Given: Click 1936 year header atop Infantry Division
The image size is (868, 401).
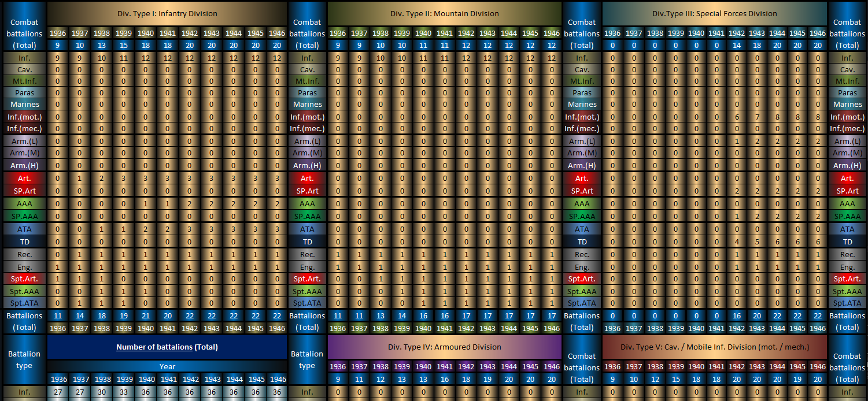Looking at the screenshot, I should tap(58, 34).
